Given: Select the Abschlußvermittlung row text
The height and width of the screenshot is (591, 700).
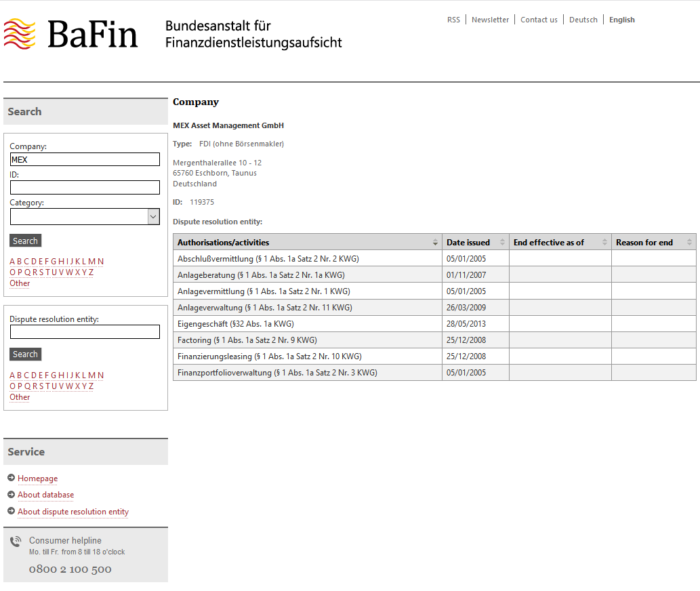Looking at the screenshot, I should point(268,259).
